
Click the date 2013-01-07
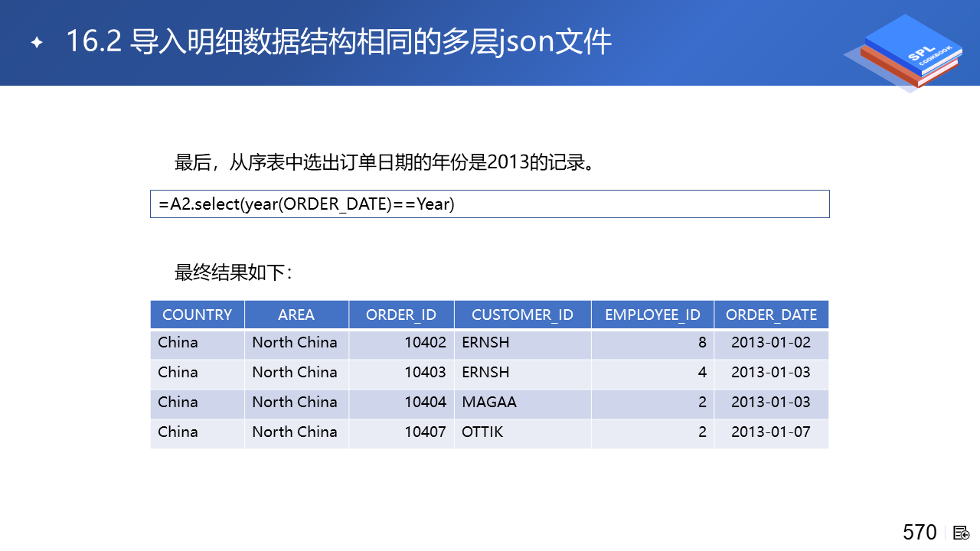[771, 432]
